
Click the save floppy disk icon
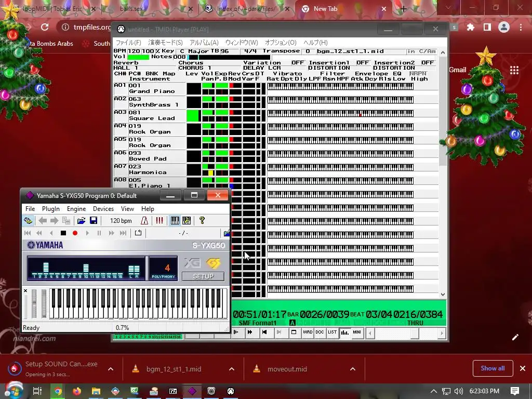tap(94, 220)
